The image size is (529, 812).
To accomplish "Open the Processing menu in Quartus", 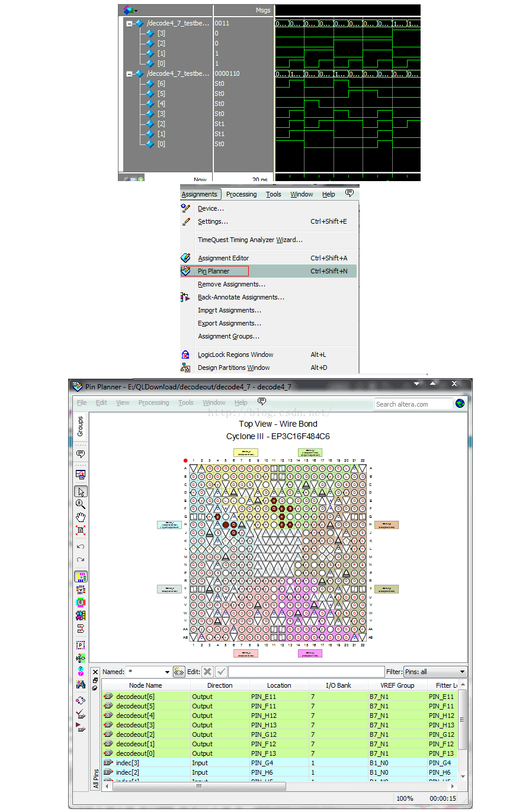I will pos(241,194).
